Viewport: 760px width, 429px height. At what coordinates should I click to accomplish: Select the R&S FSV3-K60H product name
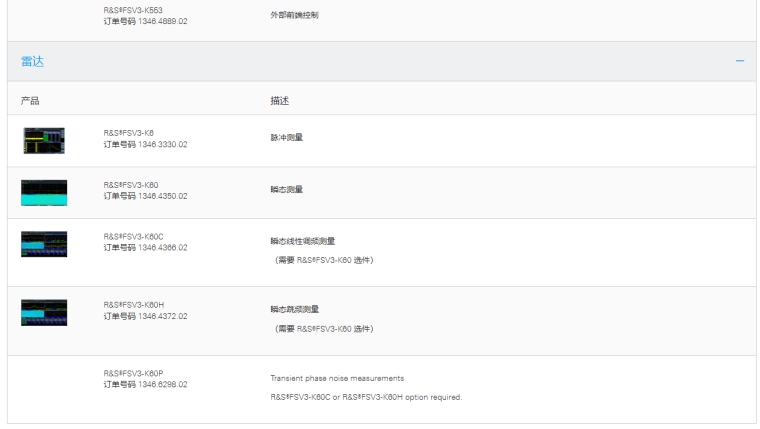click(x=133, y=305)
